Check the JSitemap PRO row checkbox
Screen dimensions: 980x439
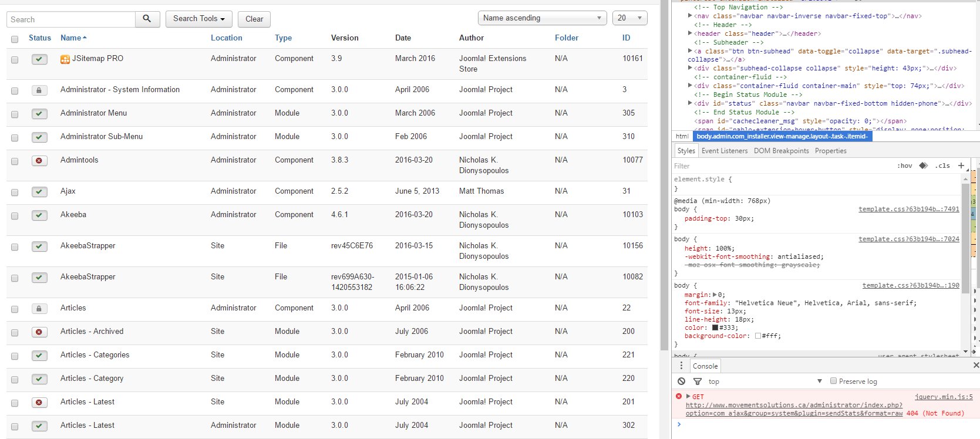[x=15, y=60]
